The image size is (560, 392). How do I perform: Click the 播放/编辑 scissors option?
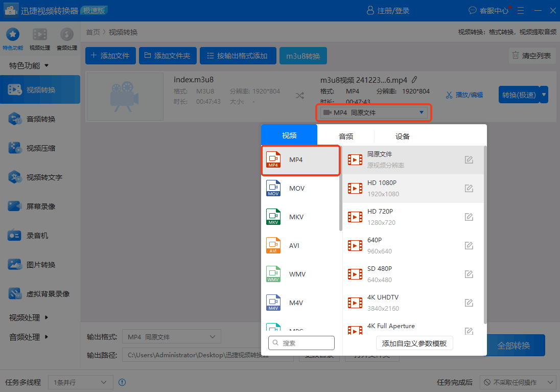tap(464, 95)
